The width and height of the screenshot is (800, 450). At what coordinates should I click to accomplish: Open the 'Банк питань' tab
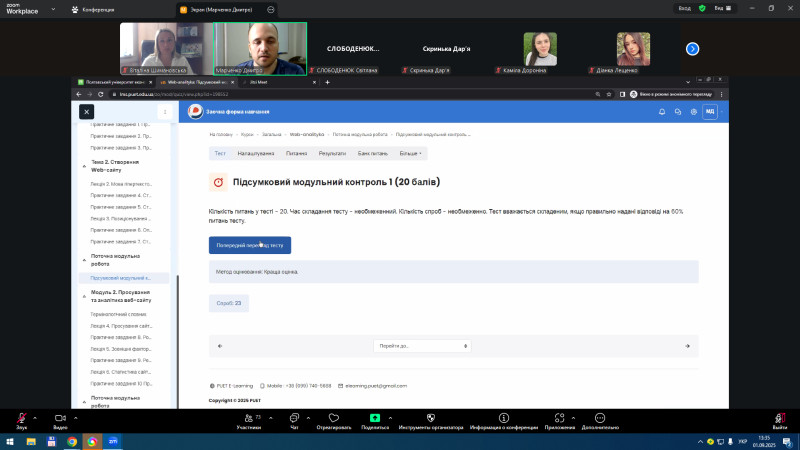(372, 153)
